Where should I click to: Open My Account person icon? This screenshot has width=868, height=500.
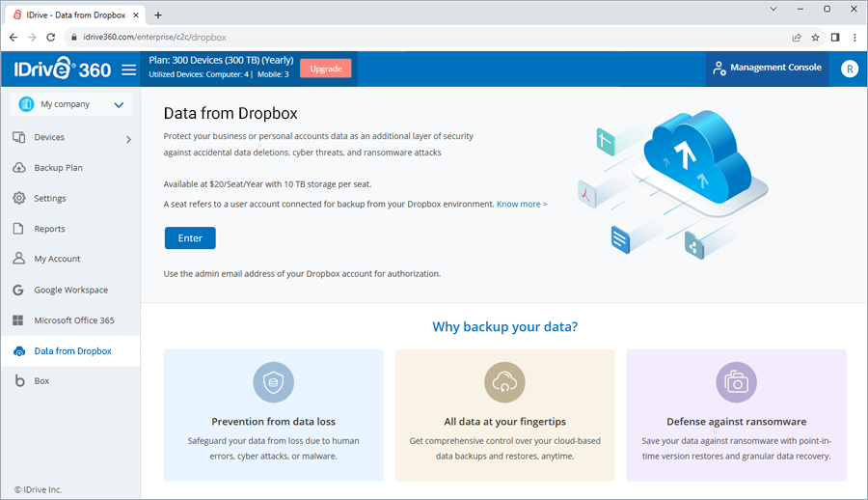[19, 259]
